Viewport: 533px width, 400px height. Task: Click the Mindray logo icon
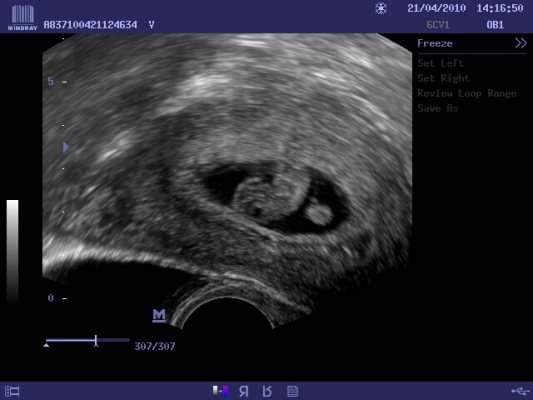(x=22, y=17)
